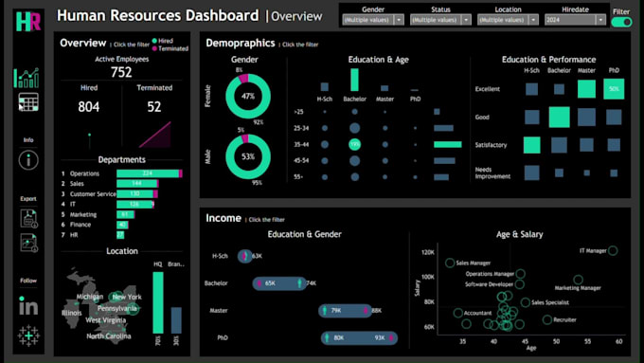Viewport: 644px width, 363px height.
Task: Select the Recruiter scatter point
Action: [547, 319]
